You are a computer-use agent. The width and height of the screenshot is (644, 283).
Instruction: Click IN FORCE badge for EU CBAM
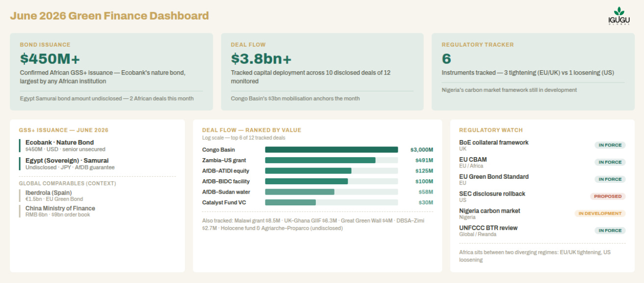610,162
